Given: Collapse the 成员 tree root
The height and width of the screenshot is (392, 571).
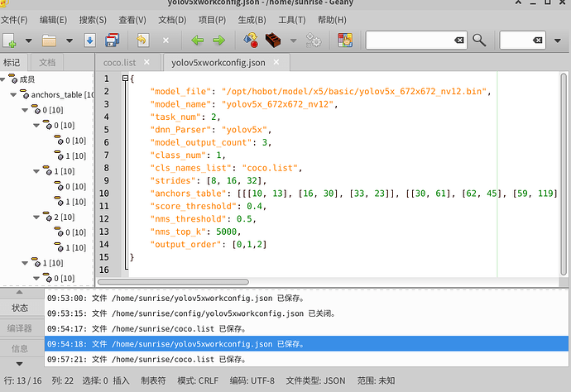Looking at the screenshot, I should [2, 79].
